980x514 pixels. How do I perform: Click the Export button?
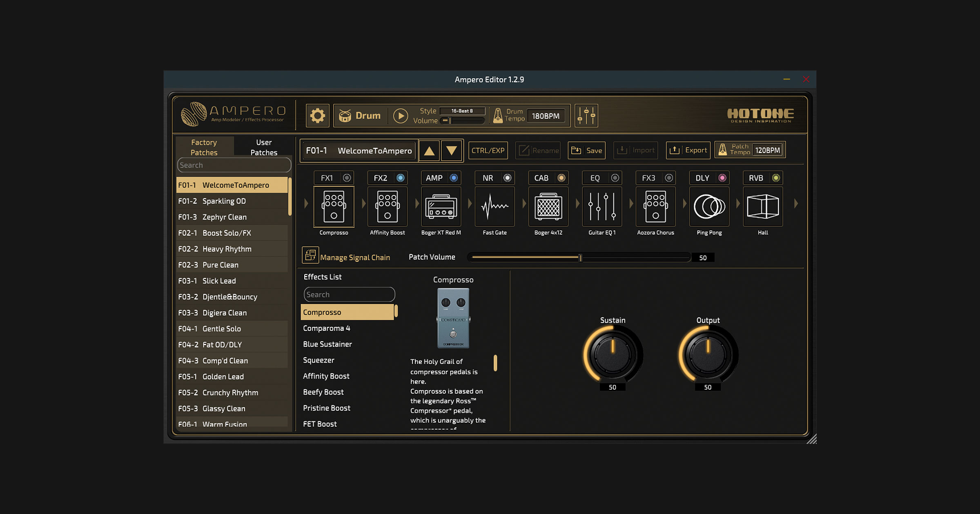pyautogui.click(x=688, y=150)
